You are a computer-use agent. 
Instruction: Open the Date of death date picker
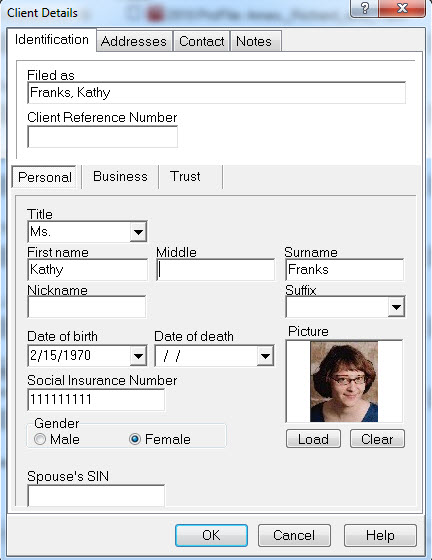[265, 356]
